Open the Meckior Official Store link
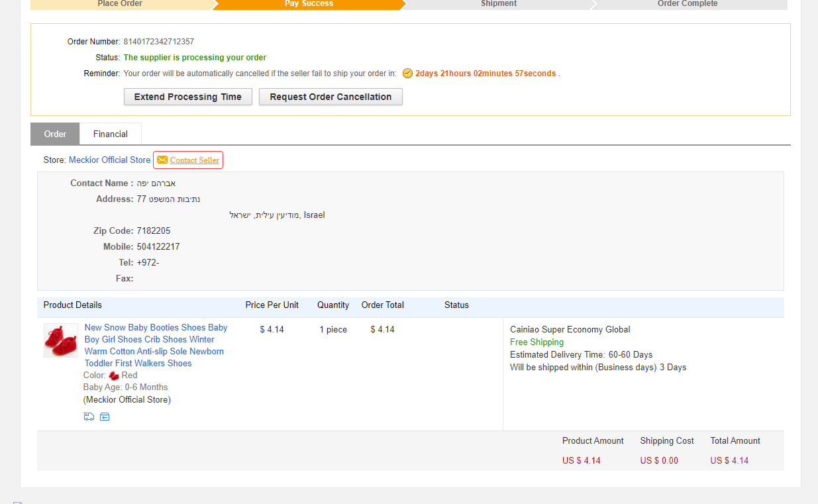 tap(109, 160)
